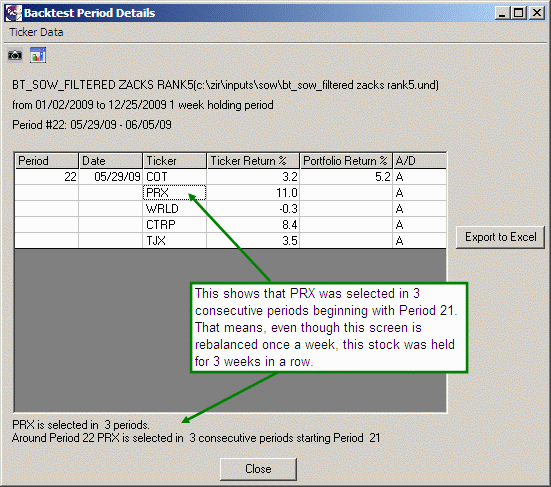Screen dimensions: 551x487
Task: Close the window with the X button
Action: tap(537, 13)
